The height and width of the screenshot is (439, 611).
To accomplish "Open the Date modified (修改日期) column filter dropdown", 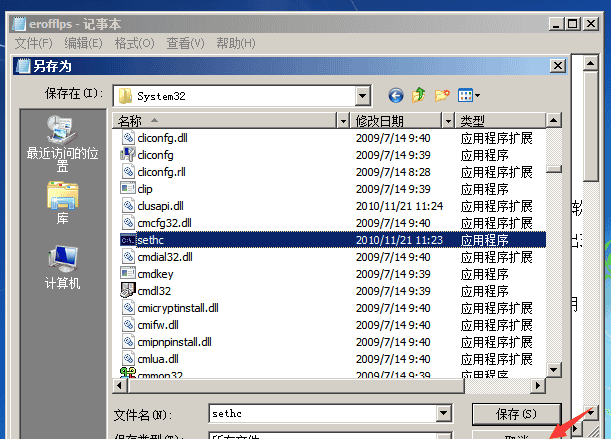I will [x=448, y=121].
